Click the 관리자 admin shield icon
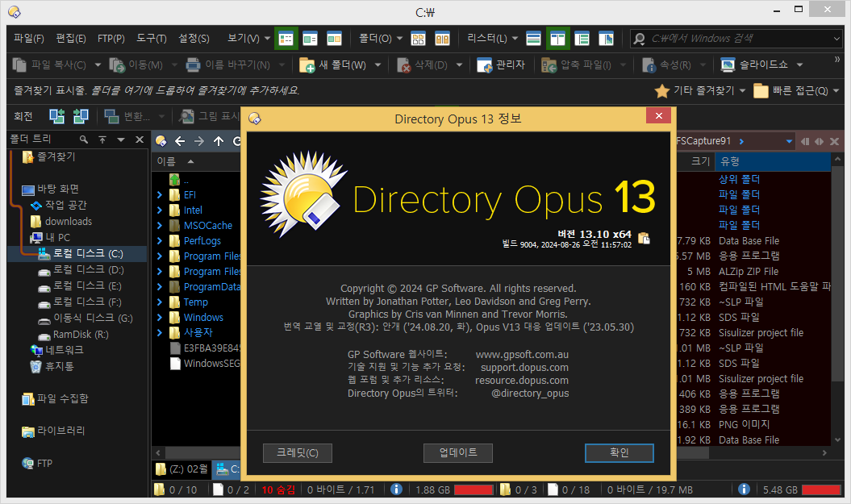The width and height of the screenshot is (851, 504). (484, 65)
